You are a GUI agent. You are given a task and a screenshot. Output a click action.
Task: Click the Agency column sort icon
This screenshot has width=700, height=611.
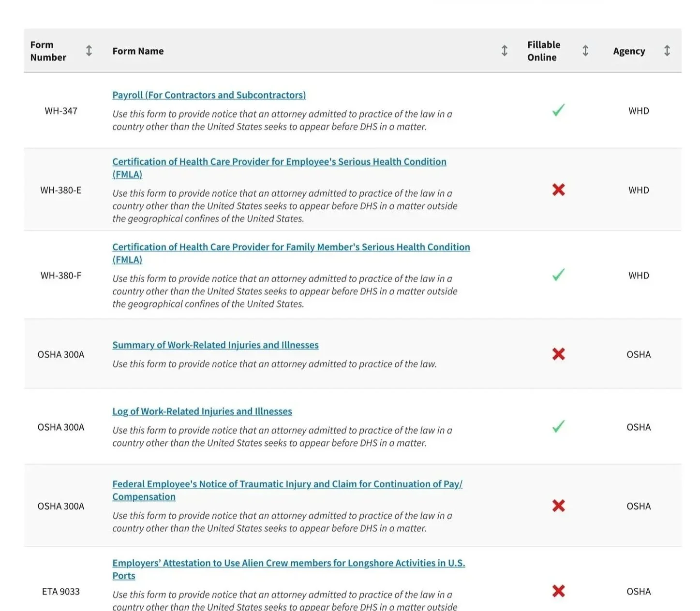(667, 51)
